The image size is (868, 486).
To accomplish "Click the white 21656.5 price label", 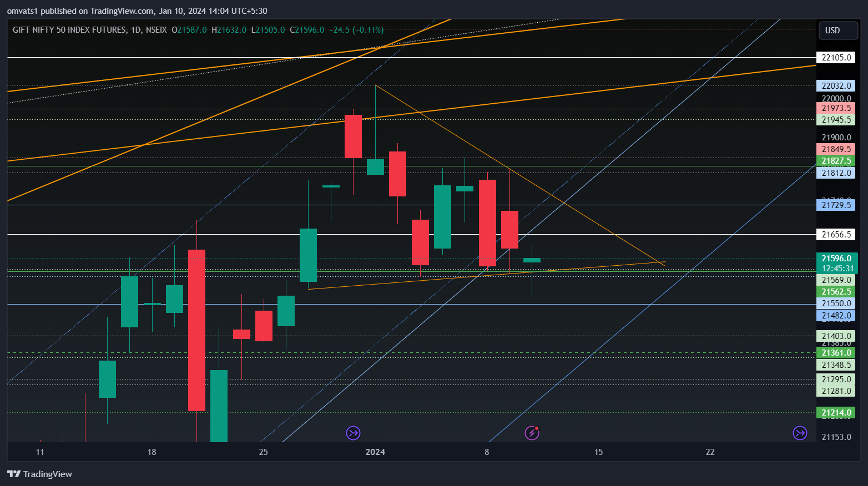I will tap(836, 235).
